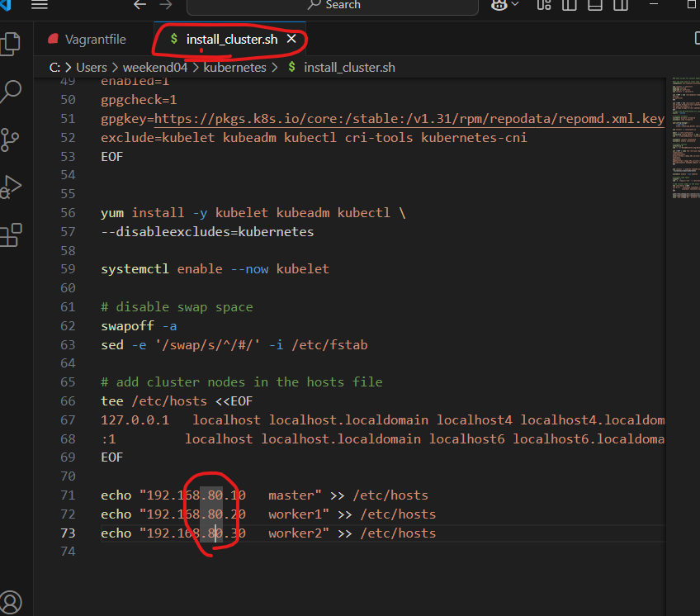This screenshot has height=616, width=700.
Task: Click the sed /etc/fstab line
Action: 234,345
